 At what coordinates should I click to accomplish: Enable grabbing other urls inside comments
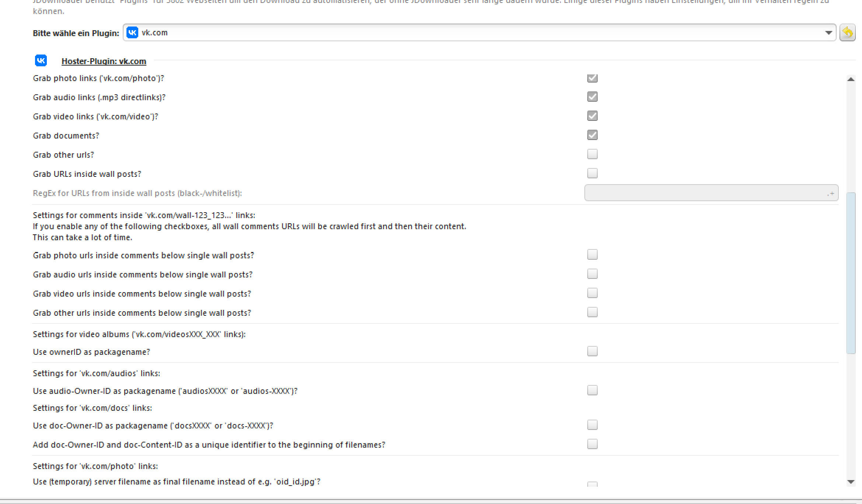coord(592,312)
